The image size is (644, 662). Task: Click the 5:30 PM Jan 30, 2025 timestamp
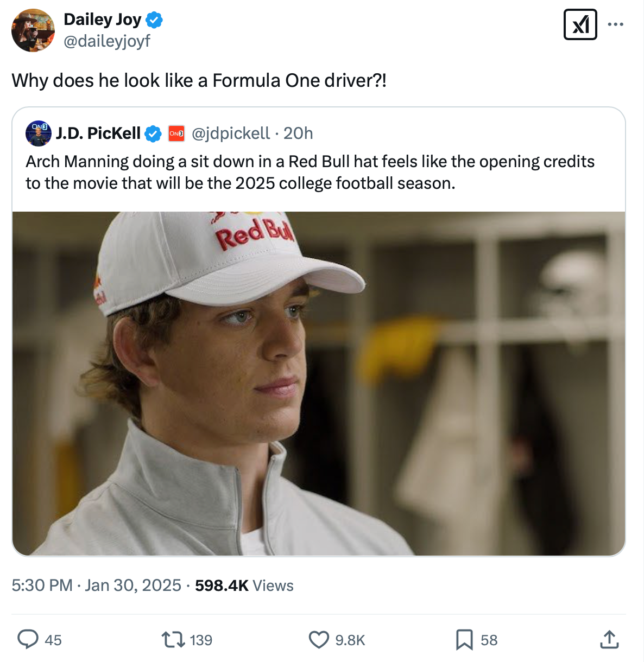[96, 585]
